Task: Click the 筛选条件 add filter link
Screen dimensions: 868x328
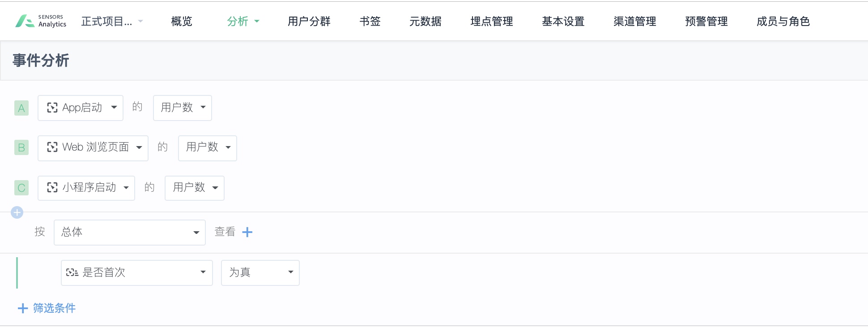Action: 47,308
